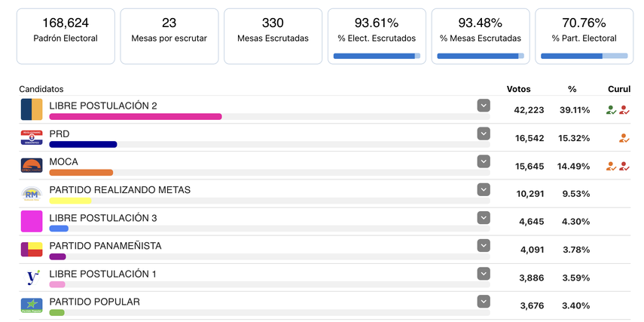
Task: Click the Votos column header
Action: click(x=518, y=89)
